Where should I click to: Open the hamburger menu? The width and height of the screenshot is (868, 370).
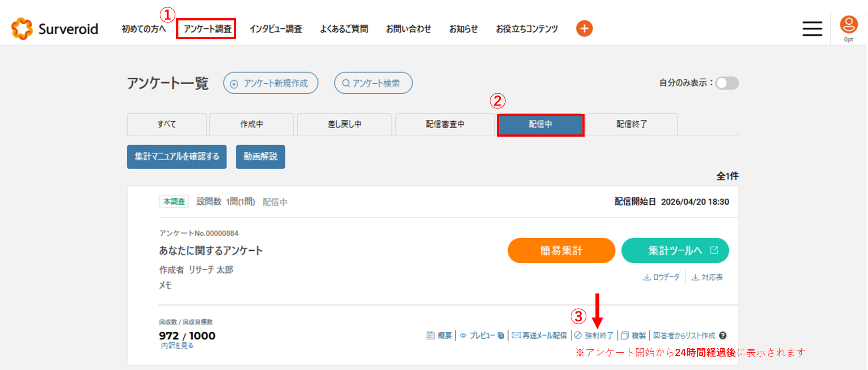812,29
